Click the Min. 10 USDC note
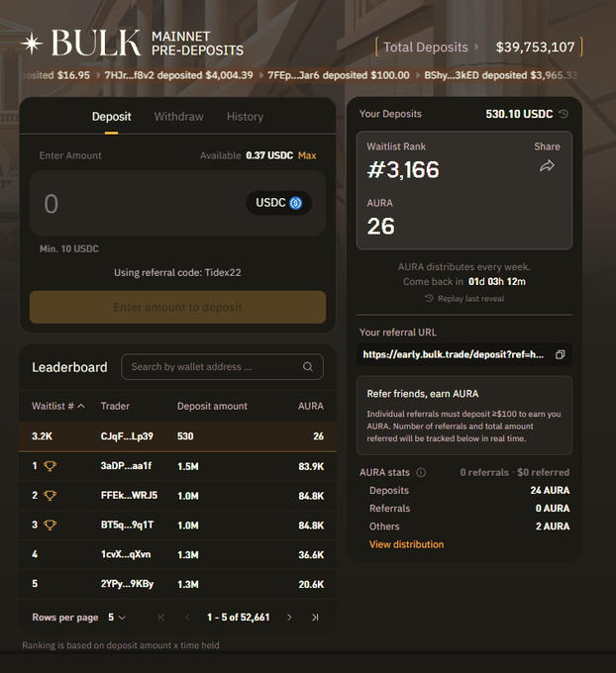 pyautogui.click(x=68, y=249)
